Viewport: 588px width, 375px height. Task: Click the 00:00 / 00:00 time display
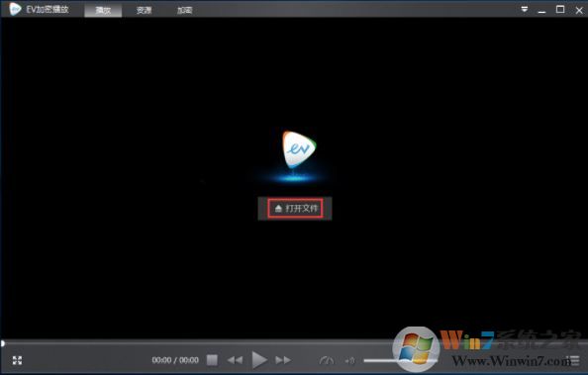(175, 360)
